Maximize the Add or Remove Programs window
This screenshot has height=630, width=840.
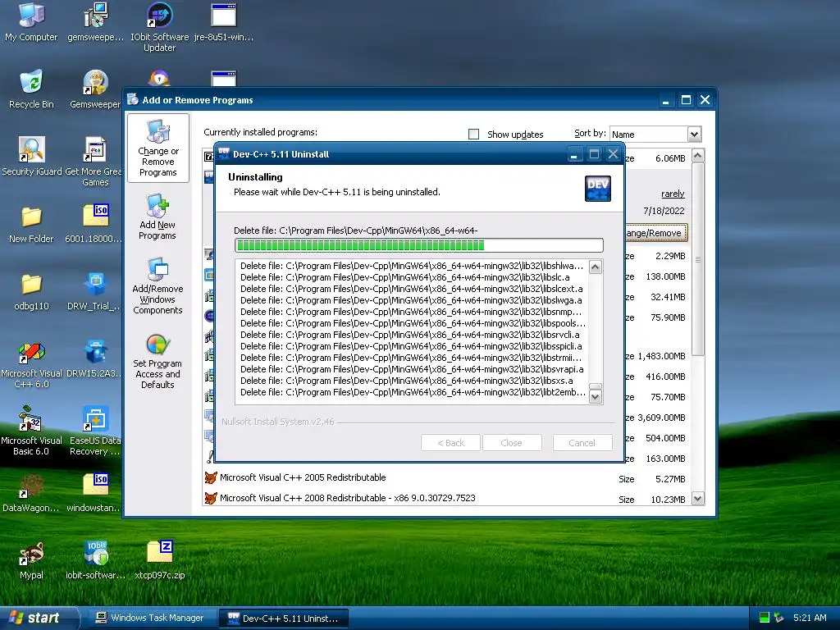[x=686, y=100]
